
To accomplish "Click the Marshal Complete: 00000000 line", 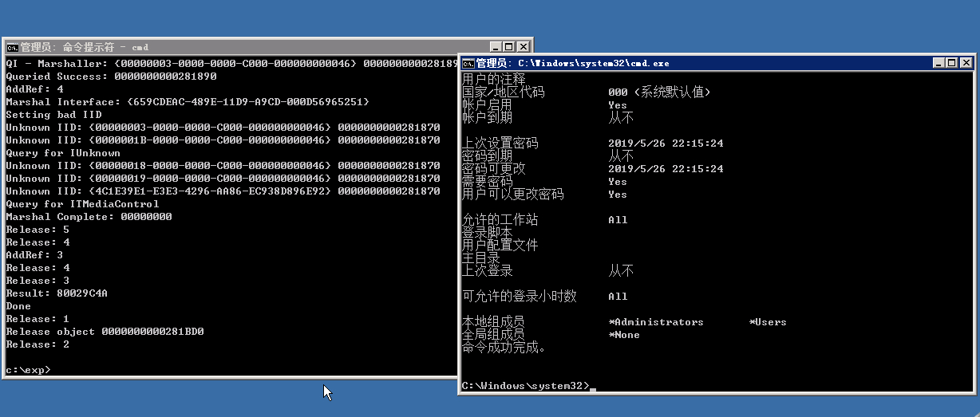I will 89,217.
